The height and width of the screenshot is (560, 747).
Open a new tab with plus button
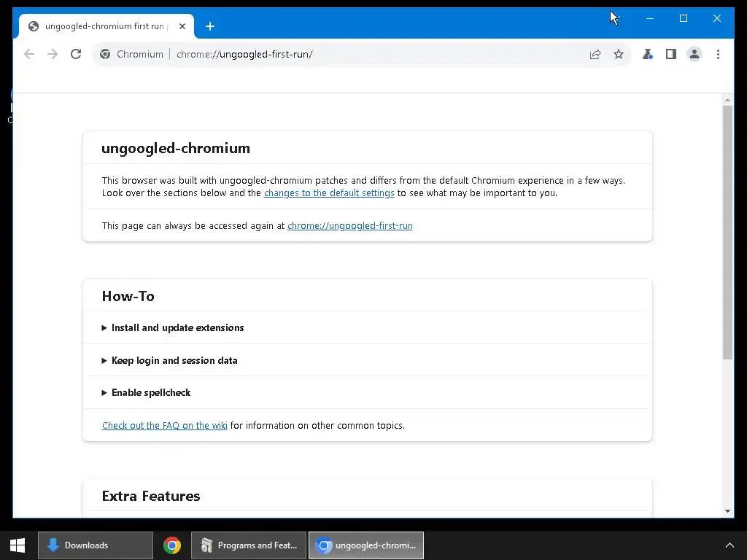(210, 26)
